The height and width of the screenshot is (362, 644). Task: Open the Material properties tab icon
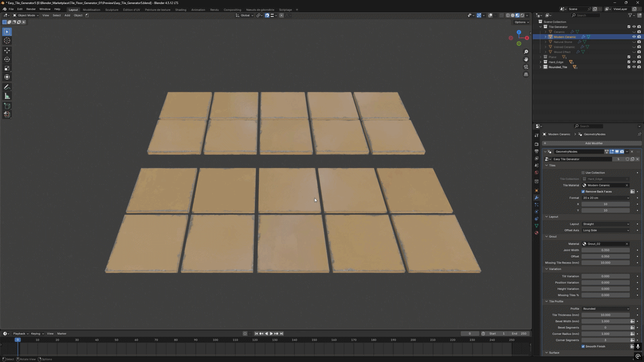click(536, 233)
